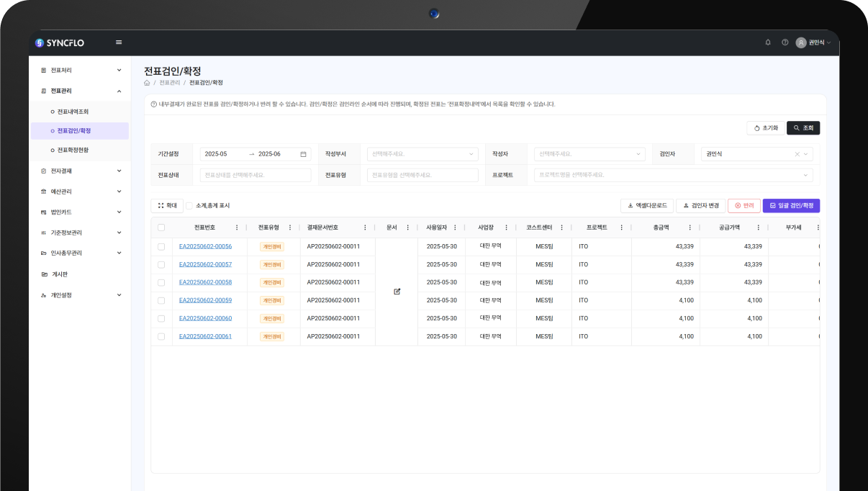Click the document edit icon in 문서 column
The width and height of the screenshot is (868, 491).
(x=397, y=292)
